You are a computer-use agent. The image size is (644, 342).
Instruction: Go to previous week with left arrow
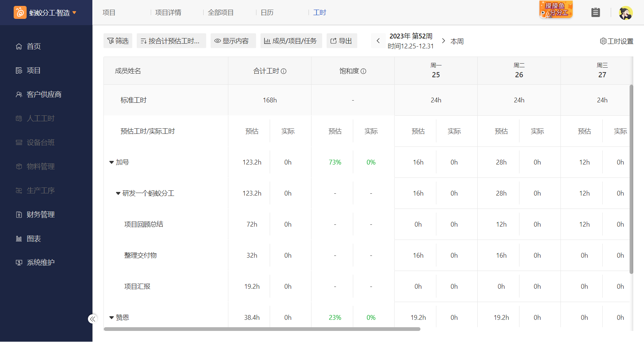pyautogui.click(x=378, y=41)
